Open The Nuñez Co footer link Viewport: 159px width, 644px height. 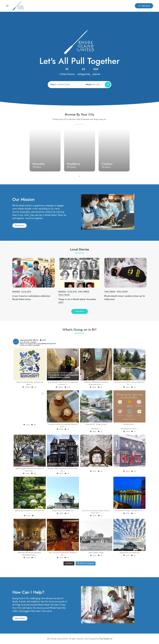pyautogui.click(x=106, y=639)
